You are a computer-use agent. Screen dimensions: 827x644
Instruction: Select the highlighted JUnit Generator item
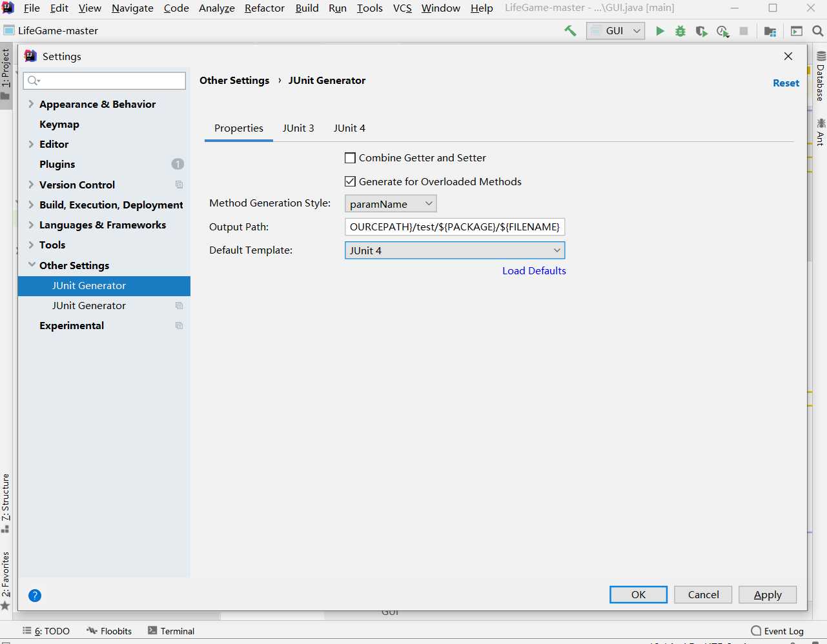(x=104, y=285)
